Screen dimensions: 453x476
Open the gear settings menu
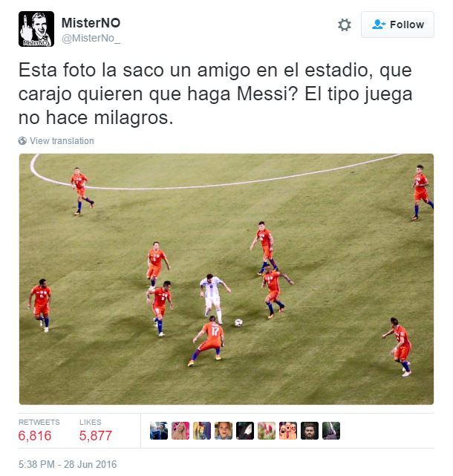[345, 25]
